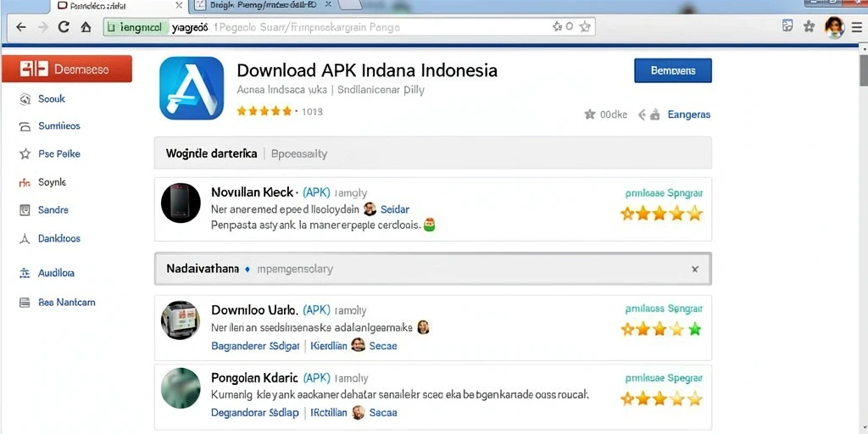Click the Sandre sidebar icon
Image resolution: width=868 pixels, height=434 pixels.
click(x=25, y=210)
